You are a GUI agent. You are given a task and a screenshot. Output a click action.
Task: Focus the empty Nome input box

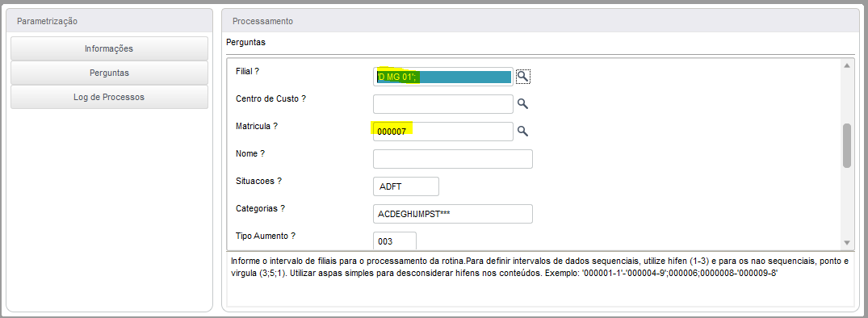pyautogui.click(x=453, y=159)
